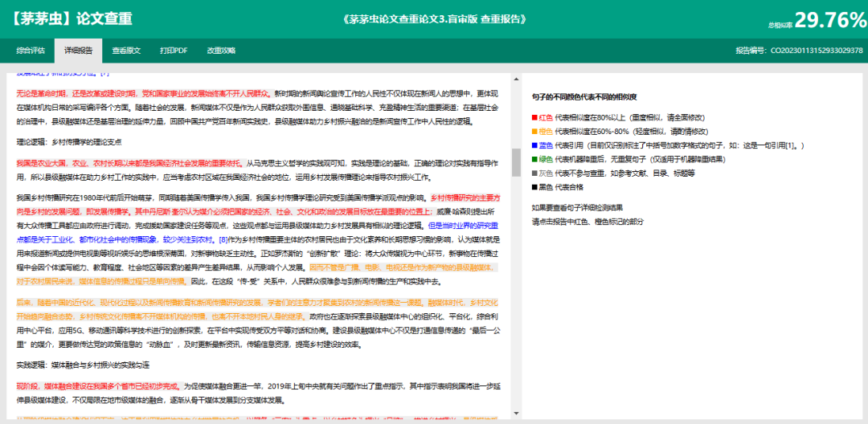Click heading 理论逻辑：乡村传播学的理论支点
Screen dimensions: 868x424
point(68,142)
